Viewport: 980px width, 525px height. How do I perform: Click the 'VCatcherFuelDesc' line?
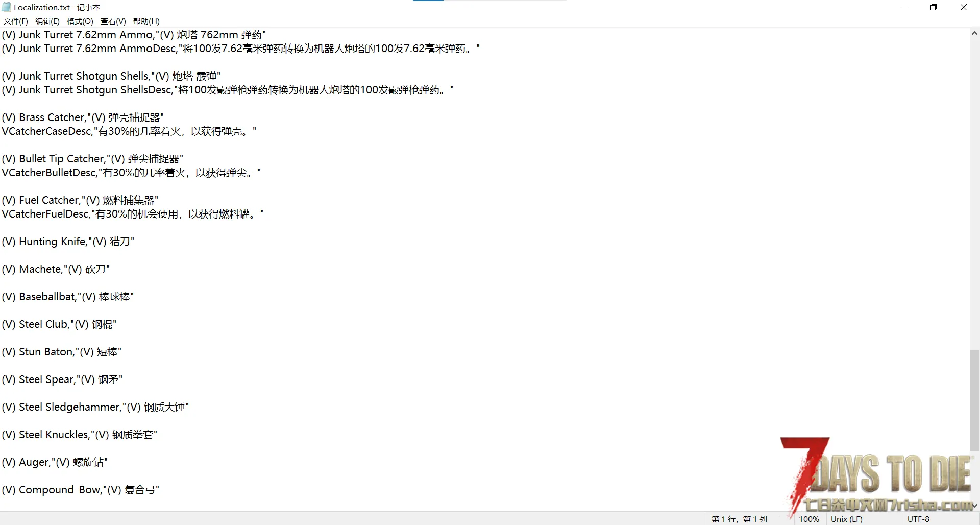133,214
